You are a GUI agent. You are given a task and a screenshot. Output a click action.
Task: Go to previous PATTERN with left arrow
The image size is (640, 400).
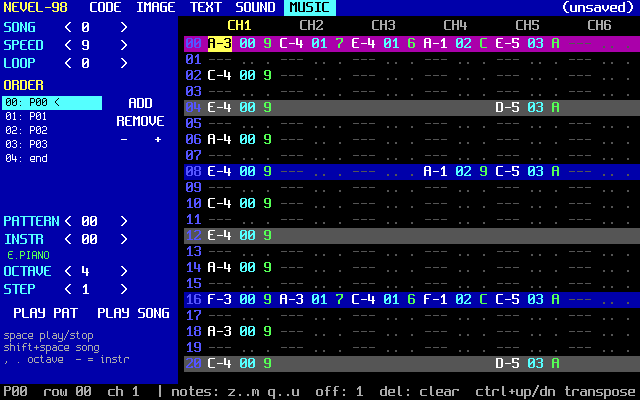point(68,221)
